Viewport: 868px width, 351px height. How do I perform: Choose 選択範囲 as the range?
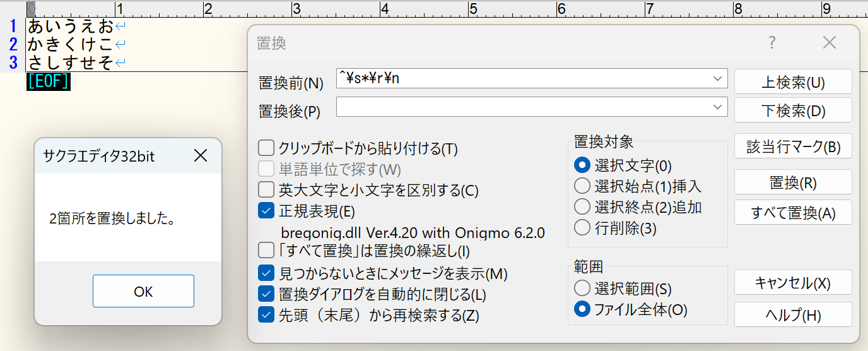pos(582,289)
